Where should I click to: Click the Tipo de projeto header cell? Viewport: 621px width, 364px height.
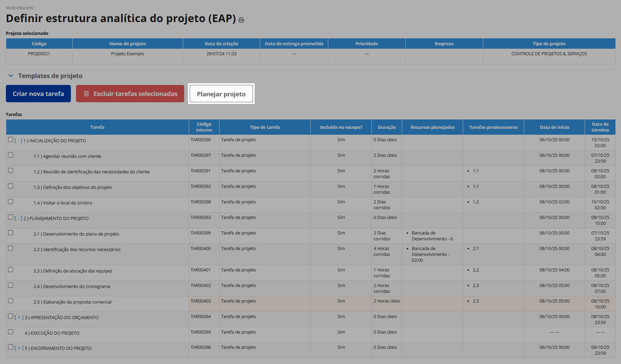[549, 44]
